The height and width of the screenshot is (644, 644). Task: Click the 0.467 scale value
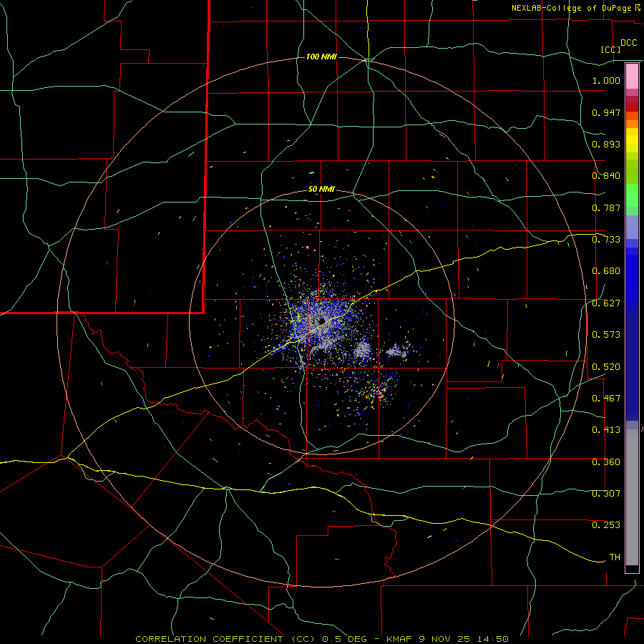coord(606,398)
